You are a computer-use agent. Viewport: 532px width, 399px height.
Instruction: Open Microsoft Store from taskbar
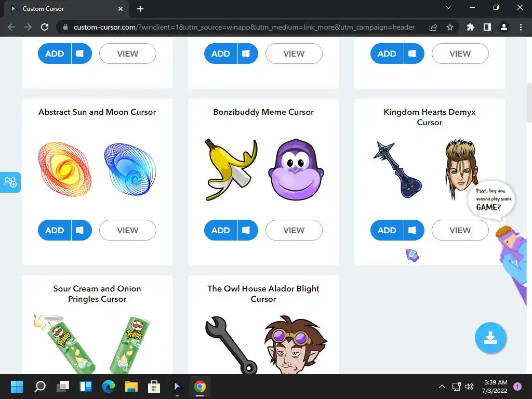154,387
